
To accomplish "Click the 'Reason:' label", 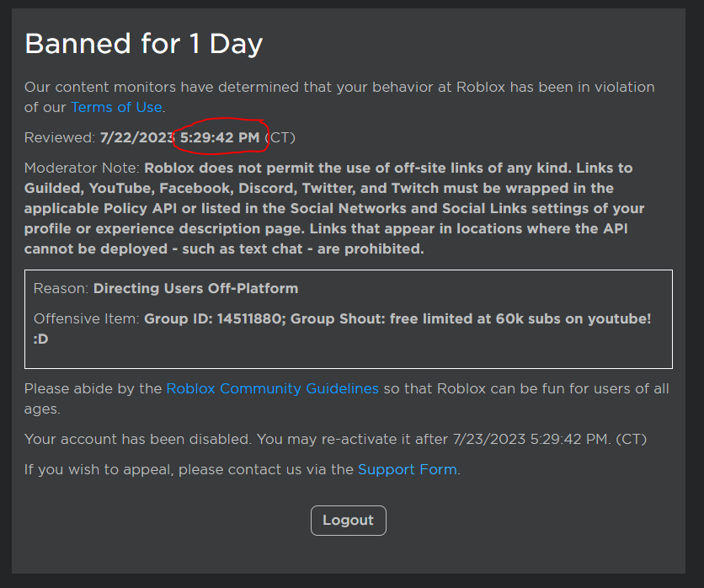I will point(61,288).
